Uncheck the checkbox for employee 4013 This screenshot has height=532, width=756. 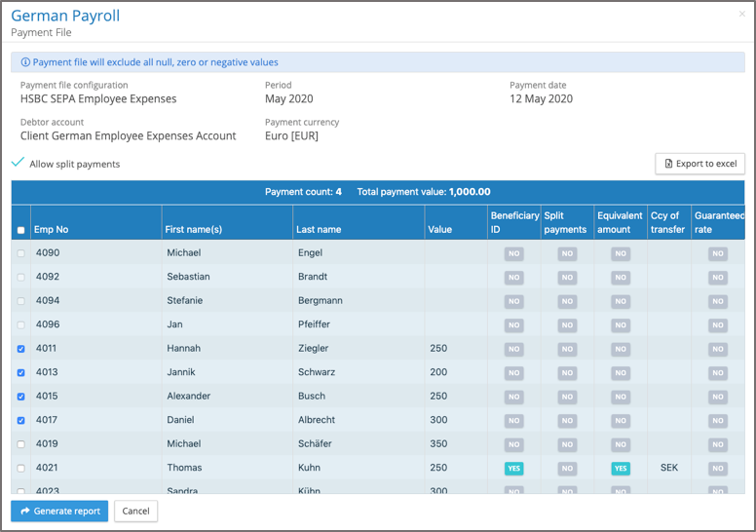pyautogui.click(x=21, y=372)
